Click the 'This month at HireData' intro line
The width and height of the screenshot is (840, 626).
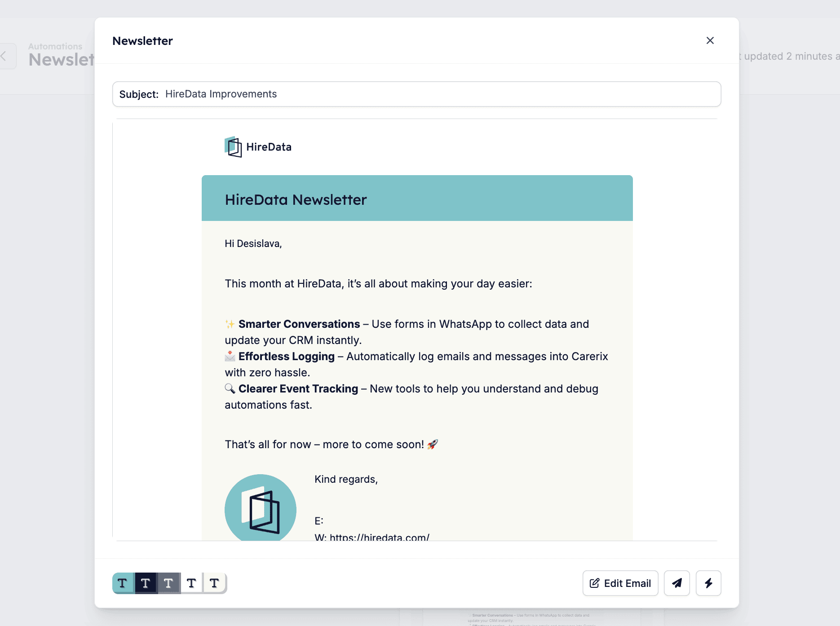click(x=378, y=283)
